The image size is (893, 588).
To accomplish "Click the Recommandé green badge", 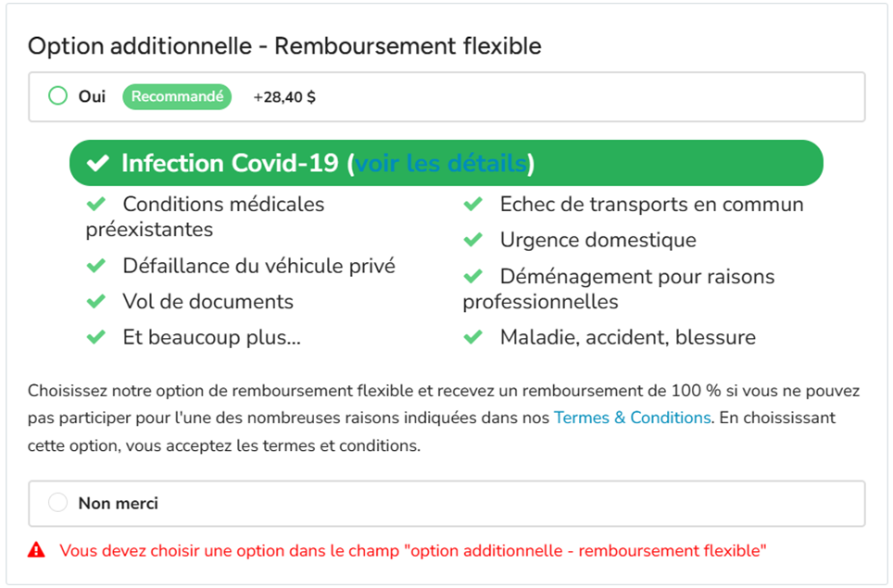I will (x=177, y=97).
